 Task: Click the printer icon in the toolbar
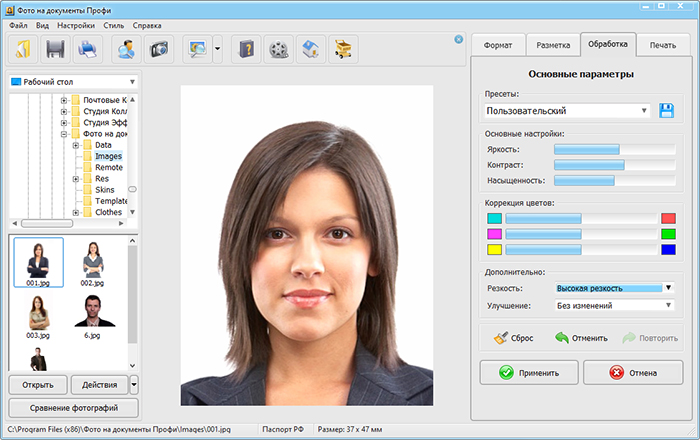point(89,47)
